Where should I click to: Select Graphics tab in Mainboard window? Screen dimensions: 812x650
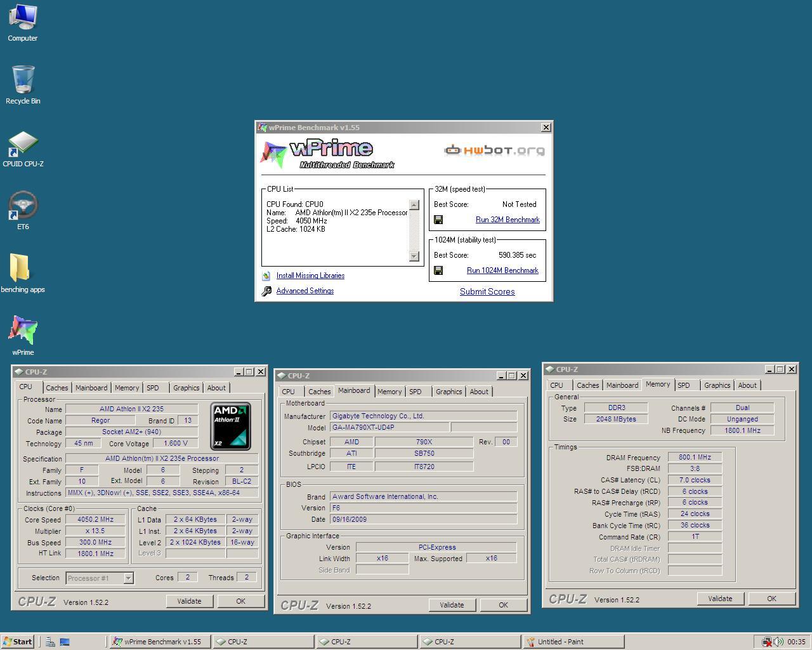pyautogui.click(x=449, y=392)
